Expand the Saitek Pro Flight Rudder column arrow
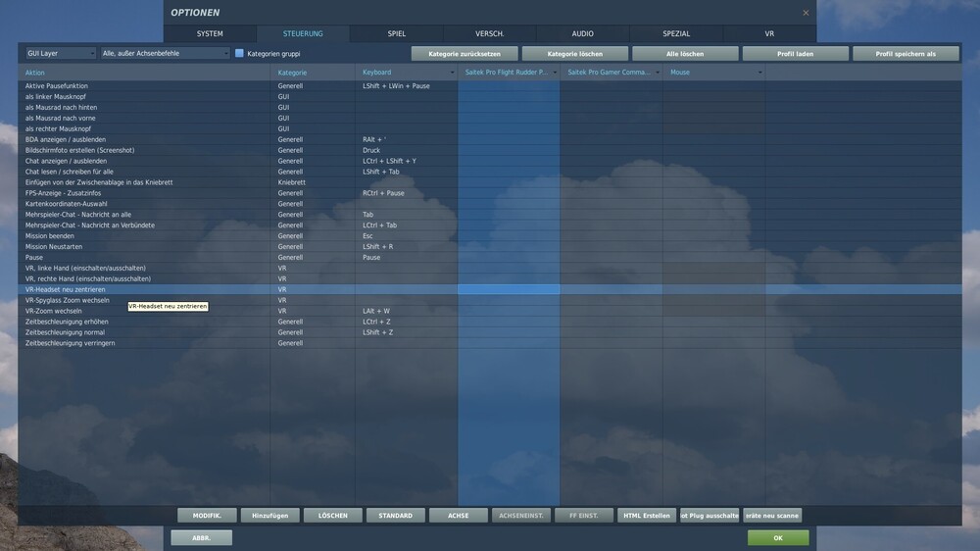 [x=555, y=73]
